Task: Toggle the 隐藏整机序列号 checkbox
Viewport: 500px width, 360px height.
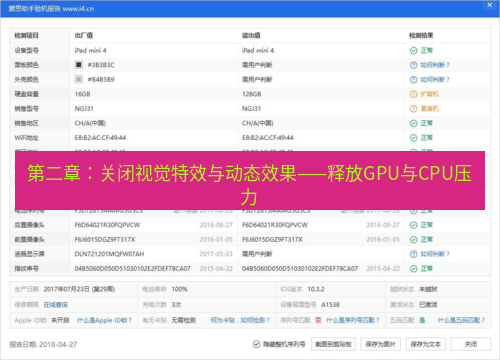Action: point(256,344)
